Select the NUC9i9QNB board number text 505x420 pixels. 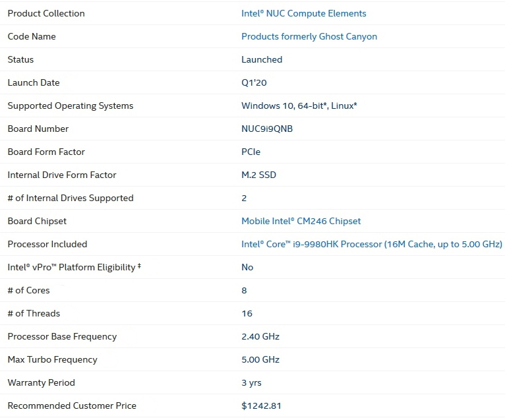(267, 129)
